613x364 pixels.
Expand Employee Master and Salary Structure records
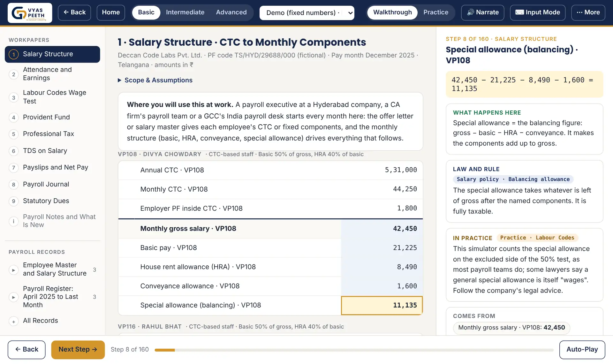52,269
